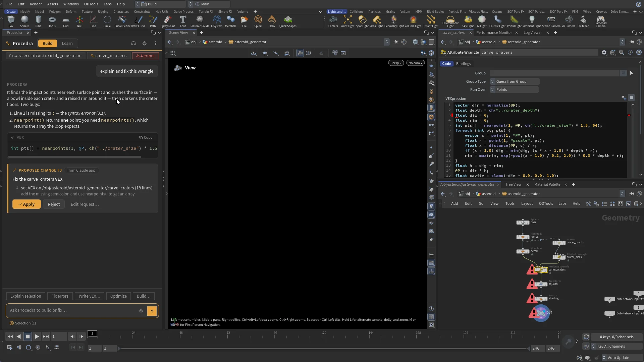Switch to the Performance Monitor tab

coord(494,33)
